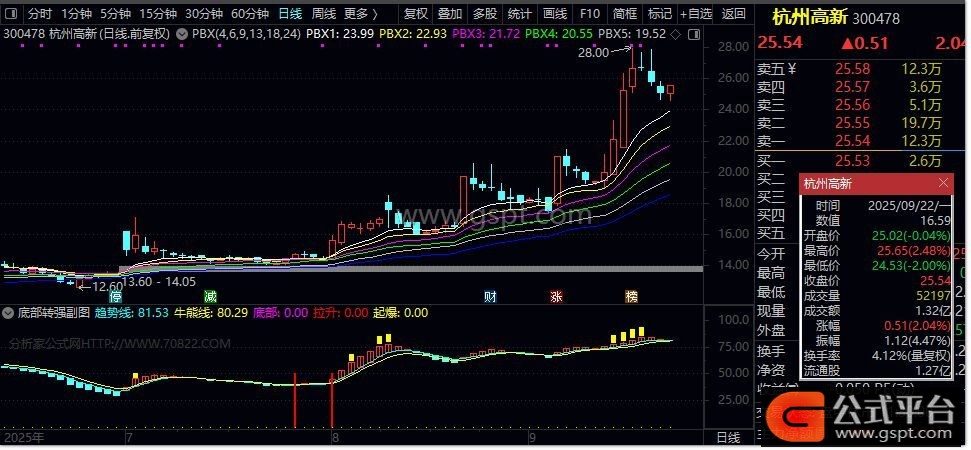Click 卖二 price 25.55
This screenshot has width=971, height=450.
(x=852, y=123)
